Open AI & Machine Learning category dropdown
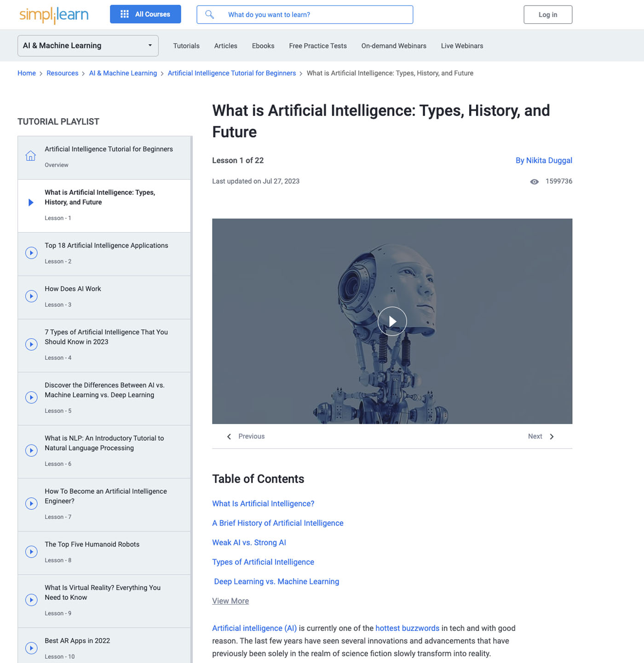The image size is (644, 663). tap(88, 46)
